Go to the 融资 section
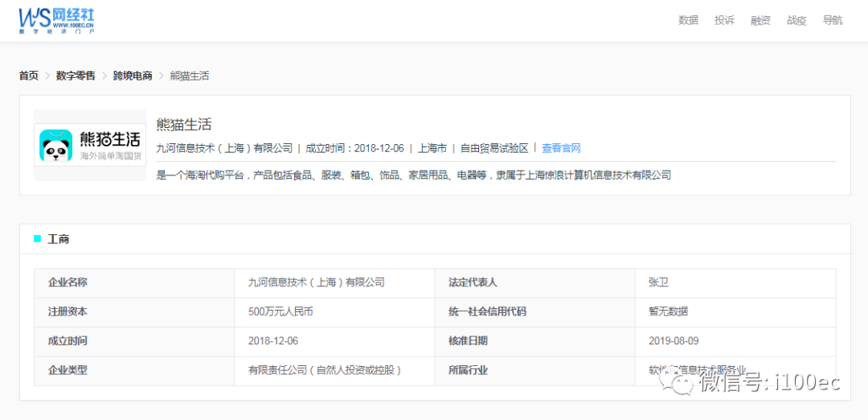Image resolution: width=868 pixels, height=420 pixels. coord(760,21)
